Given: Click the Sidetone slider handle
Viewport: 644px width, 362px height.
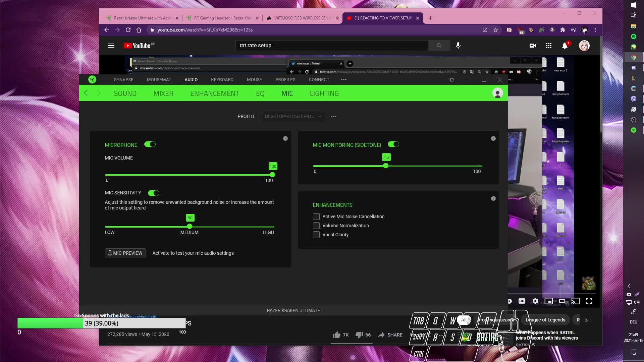Looking at the screenshot, I should (386, 166).
